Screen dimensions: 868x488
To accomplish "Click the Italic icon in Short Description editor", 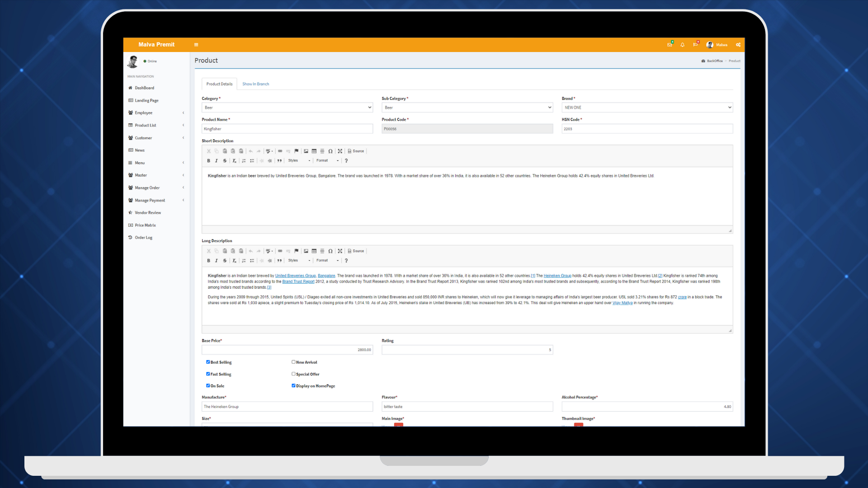I will tap(217, 161).
